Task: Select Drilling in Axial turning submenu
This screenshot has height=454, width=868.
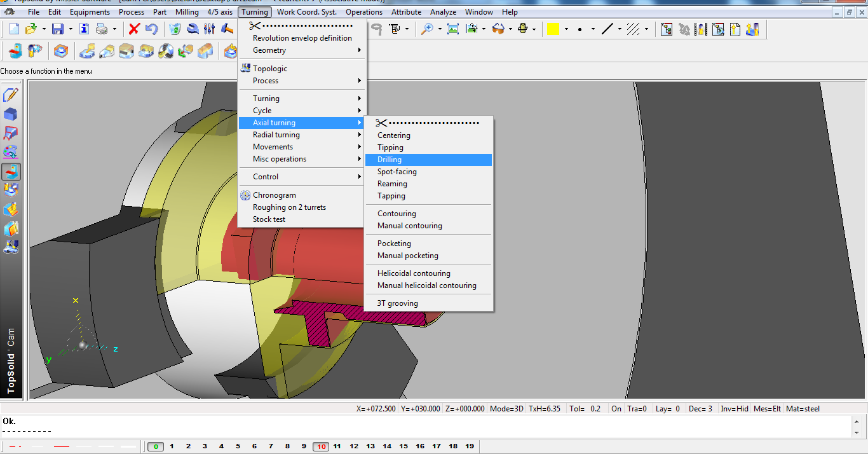Action: coord(429,160)
